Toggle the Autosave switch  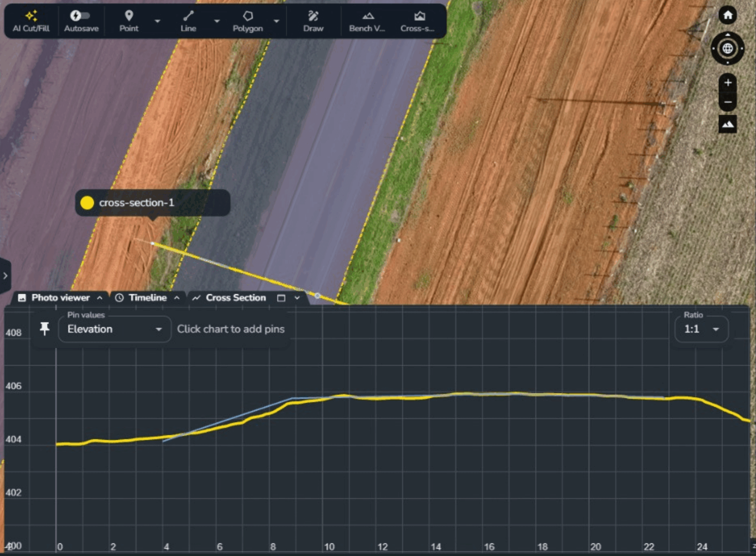(80, 16)
